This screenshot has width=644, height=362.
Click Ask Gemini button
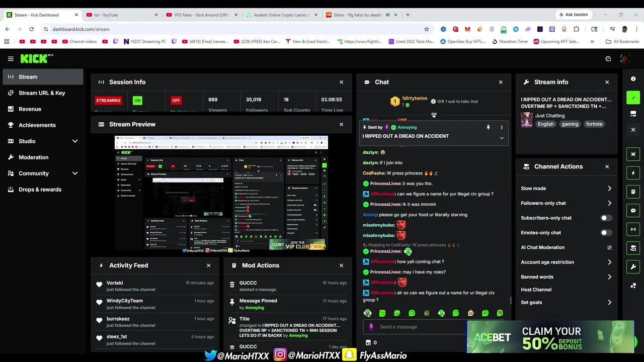click(x=573, y=15)
